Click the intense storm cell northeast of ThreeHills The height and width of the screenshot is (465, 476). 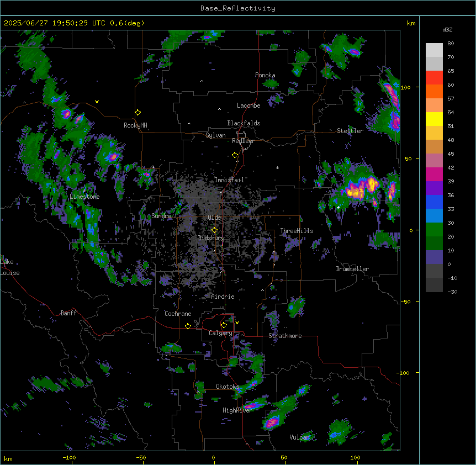361,188
